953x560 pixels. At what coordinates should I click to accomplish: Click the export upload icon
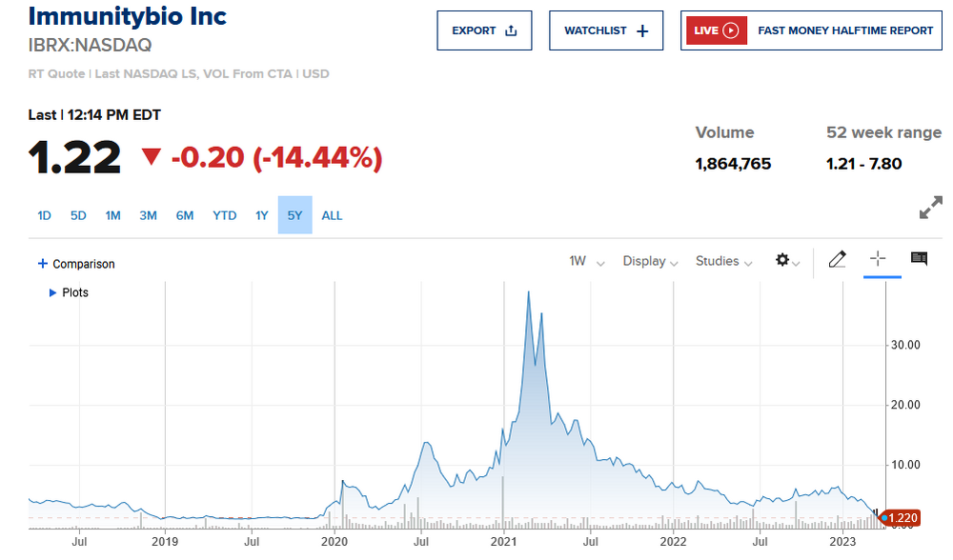tap(511, 30)
